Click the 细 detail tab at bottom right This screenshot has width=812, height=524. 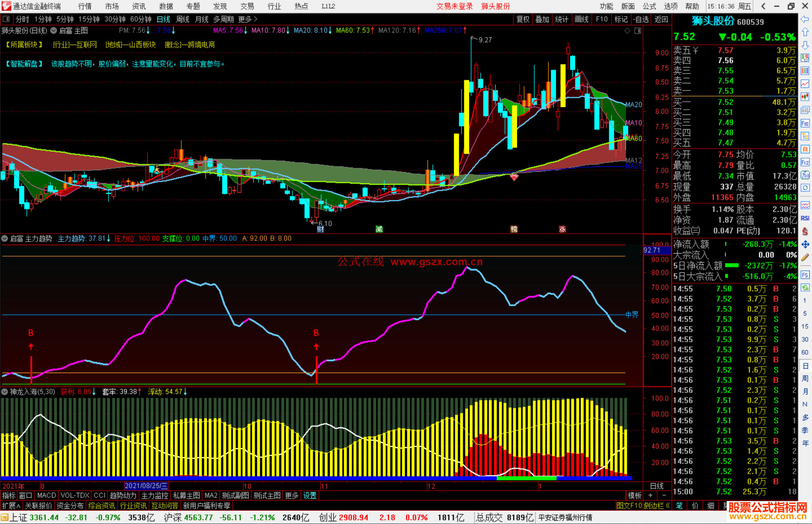coord(710,506)
